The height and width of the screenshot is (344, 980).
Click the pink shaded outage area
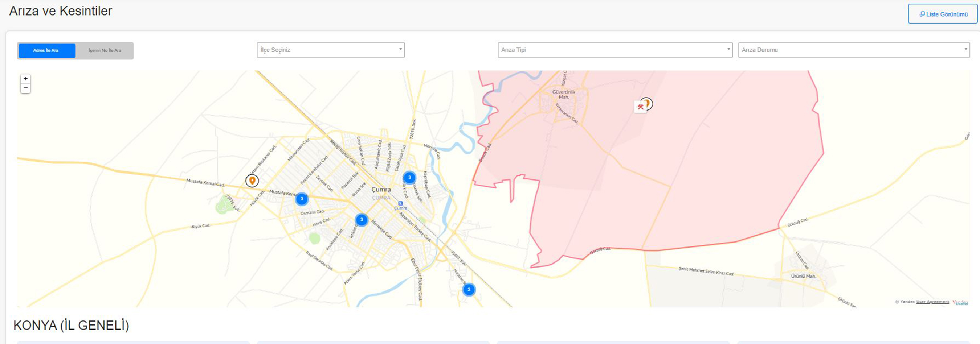point(723,171)
